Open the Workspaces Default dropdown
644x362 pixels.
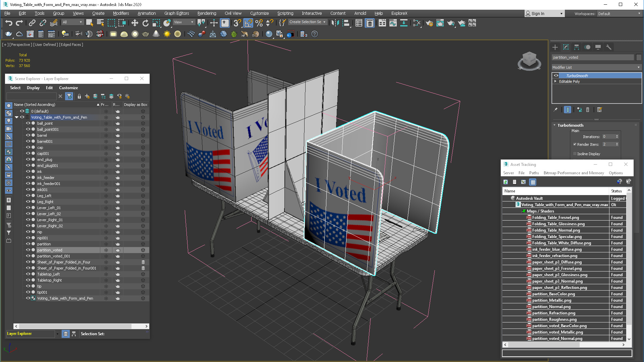[x=619, y=14]
